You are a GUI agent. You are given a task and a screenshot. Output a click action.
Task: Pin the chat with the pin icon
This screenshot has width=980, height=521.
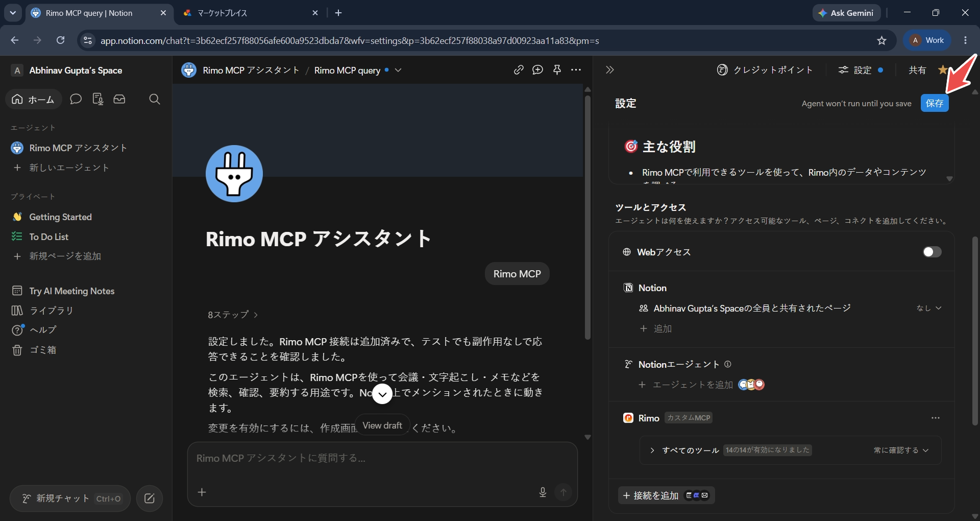tap(557, 70)
